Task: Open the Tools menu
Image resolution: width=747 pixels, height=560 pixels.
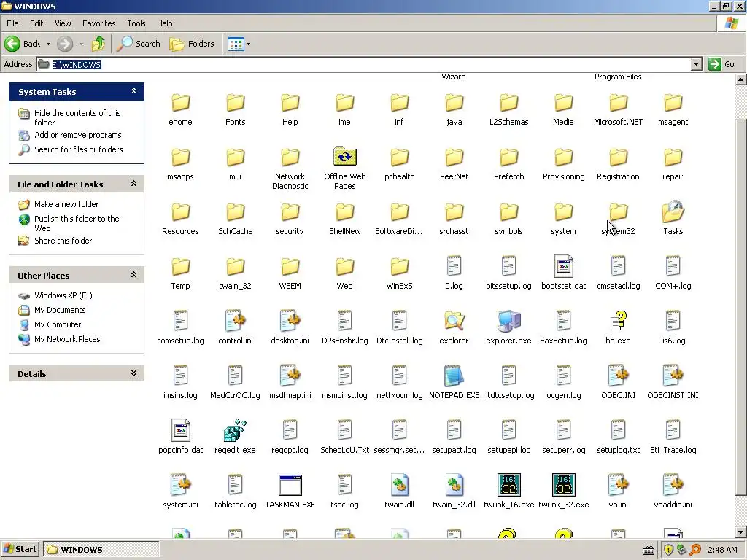Action: 136,23
